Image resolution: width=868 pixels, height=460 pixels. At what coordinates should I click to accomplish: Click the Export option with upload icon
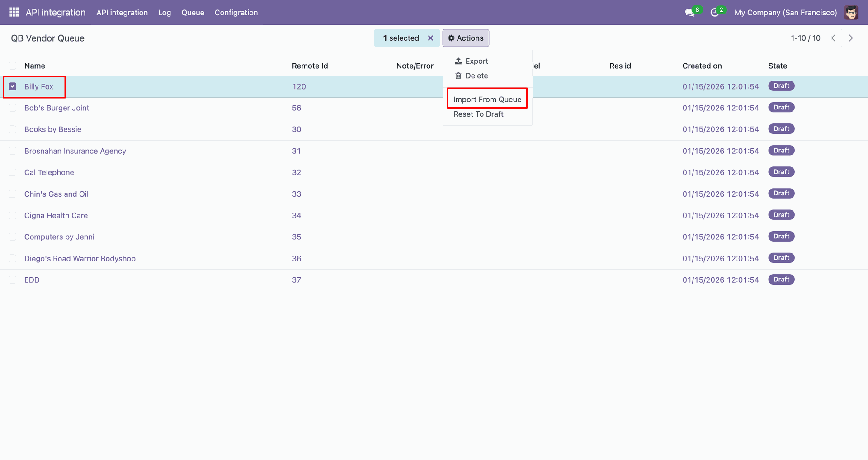tap(472, 61)
